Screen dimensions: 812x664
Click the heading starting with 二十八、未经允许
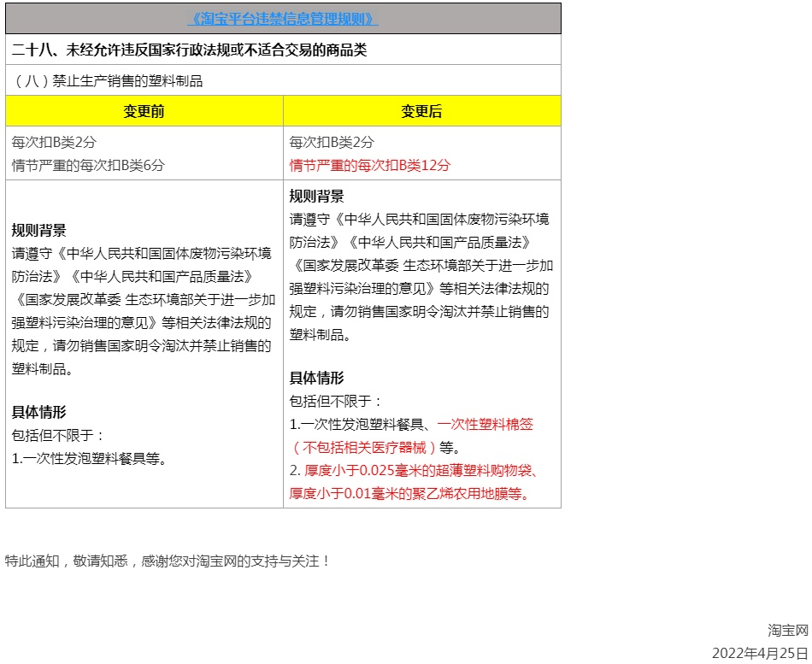(189, 50)
